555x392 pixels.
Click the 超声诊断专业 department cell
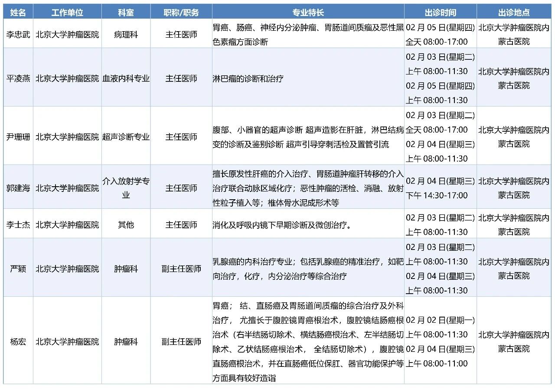[x=126, y=137]
